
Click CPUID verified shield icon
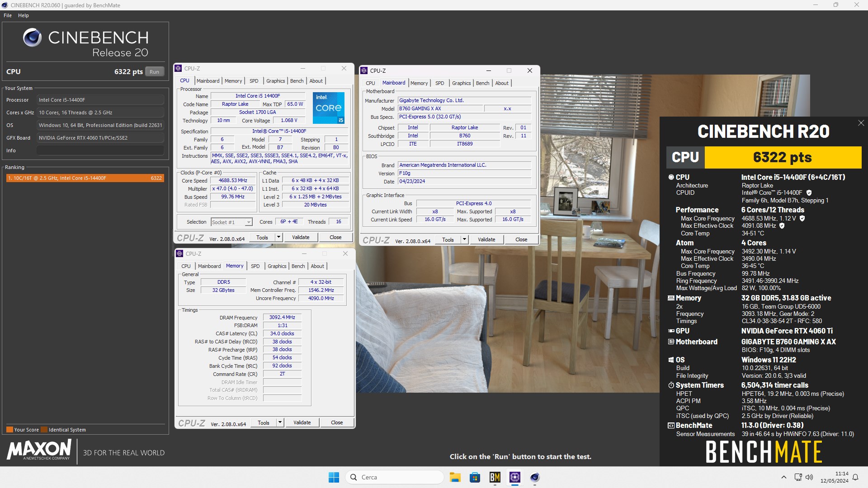point(809,193)
